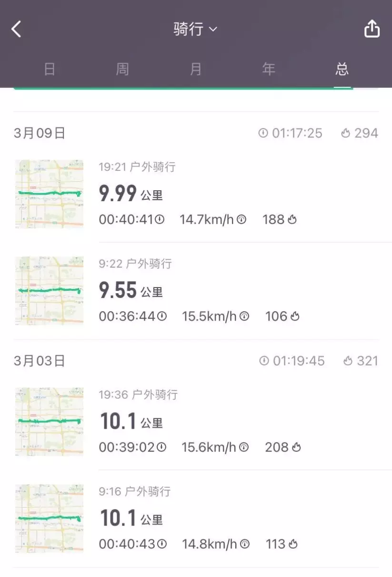Open the 9:22 ride map thumbnail

[49, 291]
